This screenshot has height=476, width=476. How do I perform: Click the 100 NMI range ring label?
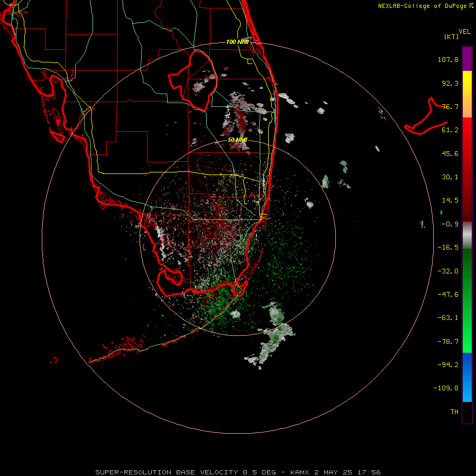[x=237, y=42]
